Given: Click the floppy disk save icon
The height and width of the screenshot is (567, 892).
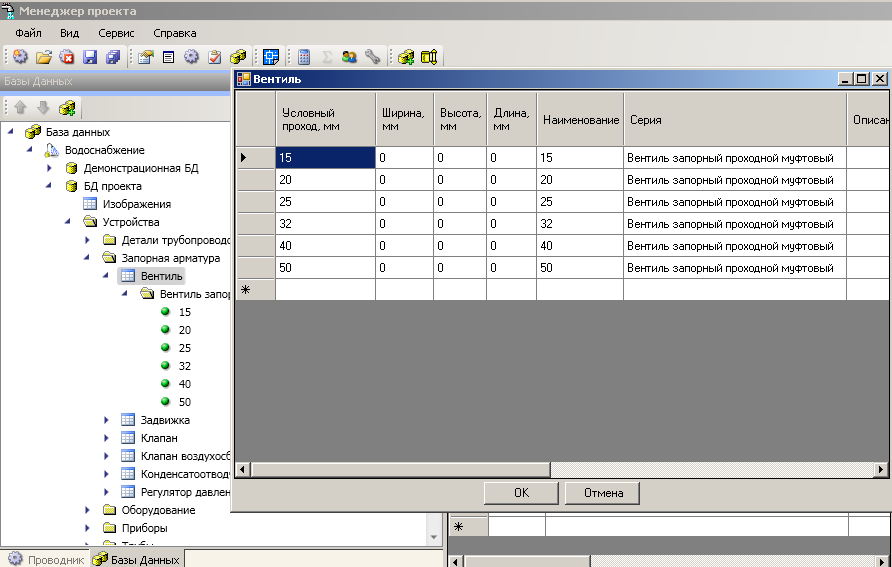Looking at the screenshot, I should point(90,57).
